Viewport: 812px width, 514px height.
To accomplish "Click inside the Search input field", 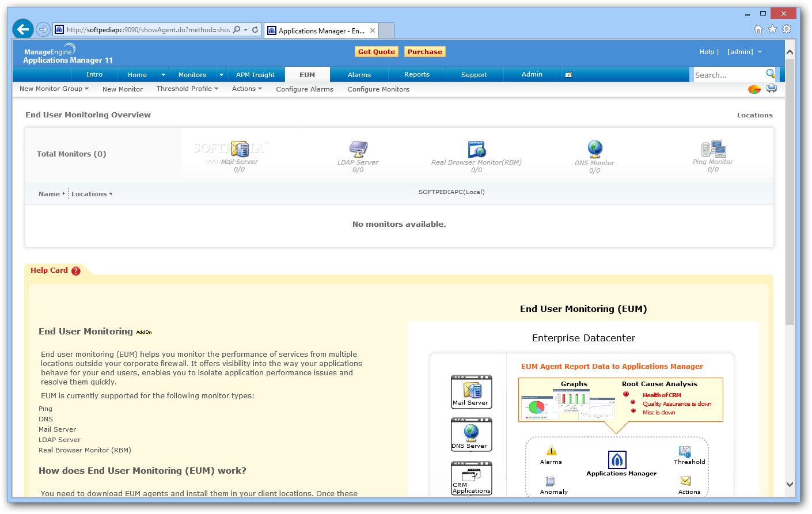I will click(728, 75).
